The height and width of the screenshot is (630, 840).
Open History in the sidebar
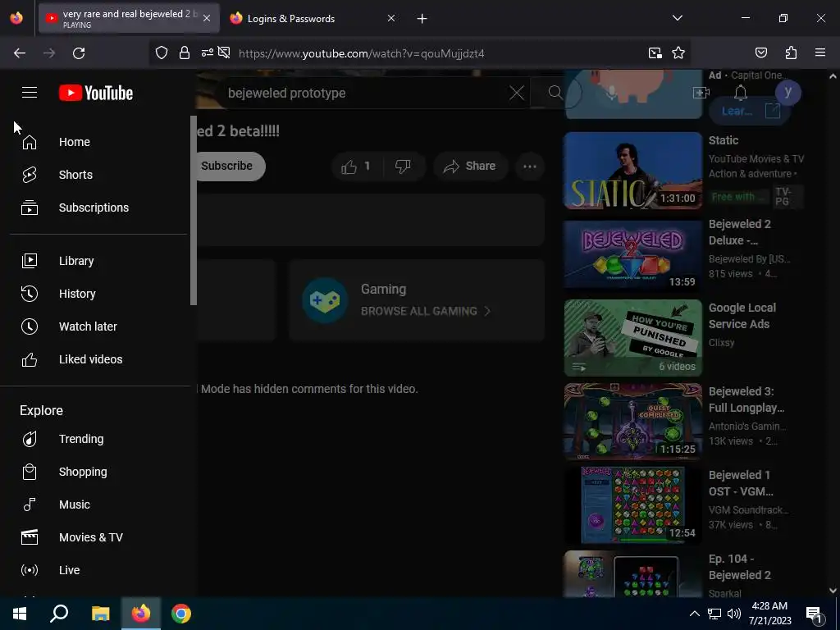point(98,294)
